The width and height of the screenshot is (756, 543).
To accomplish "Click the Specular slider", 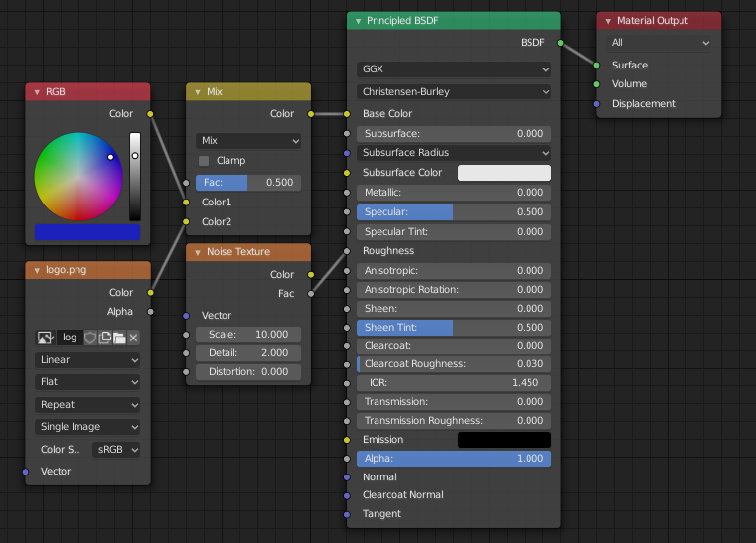I will (x=454, y=212).
